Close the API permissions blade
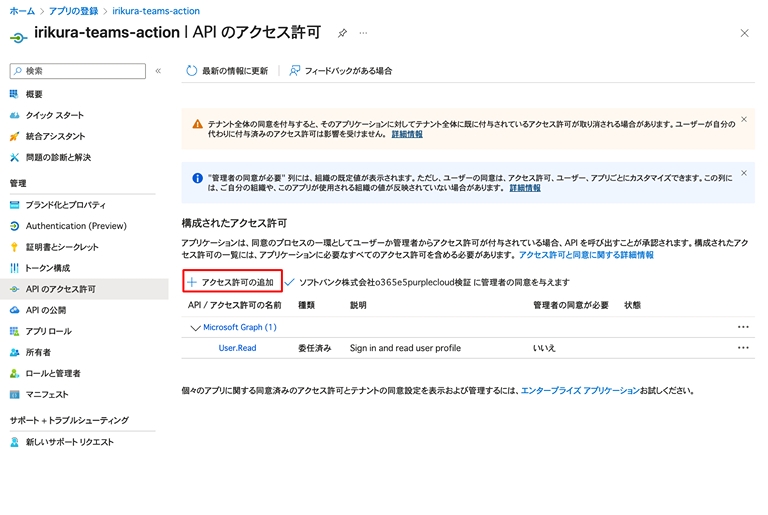 tap(744, 33)
